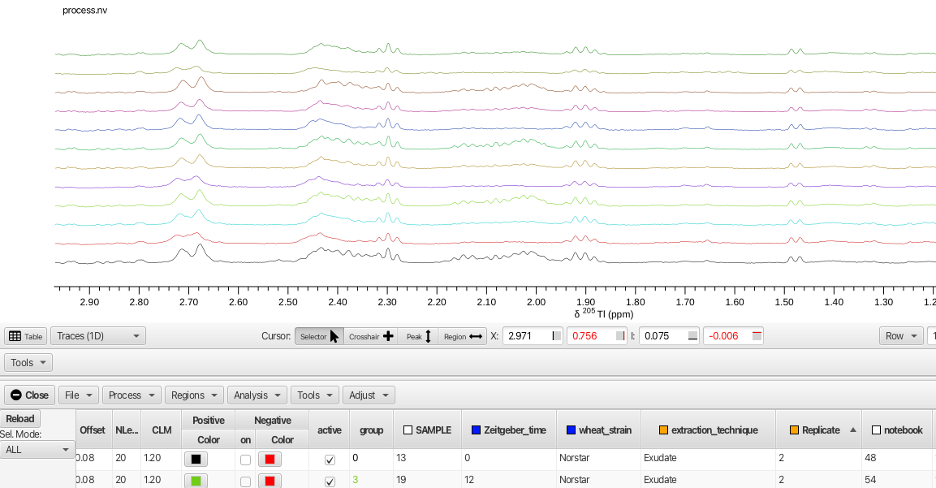The image size is (936, 488).
Task: Open the Traces (1D) dropdown
Action: pyautogui.click(x=98, y=336)
